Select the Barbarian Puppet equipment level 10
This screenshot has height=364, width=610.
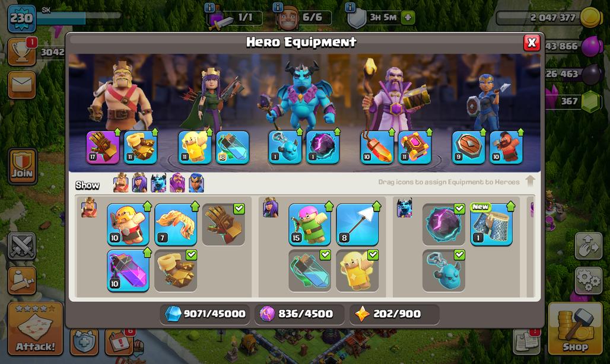[128, 224]
